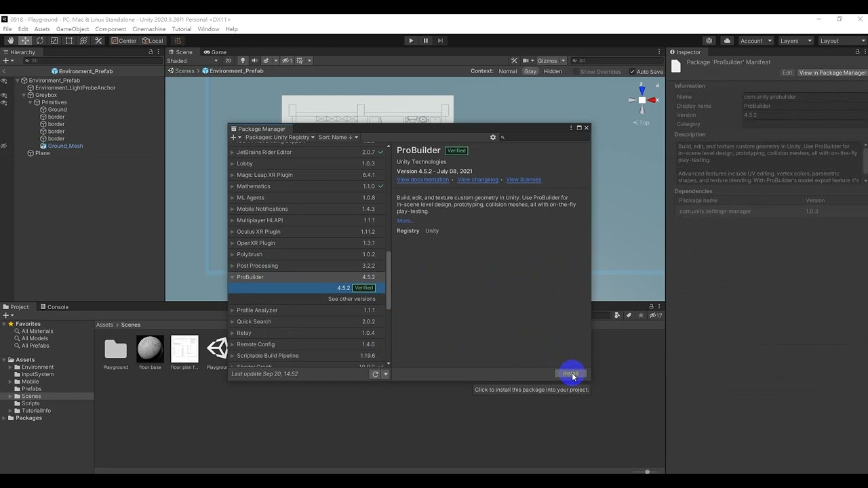Select the Hand tool
The height and width of the screenshot is (488, 868).
tap(10, 41)
